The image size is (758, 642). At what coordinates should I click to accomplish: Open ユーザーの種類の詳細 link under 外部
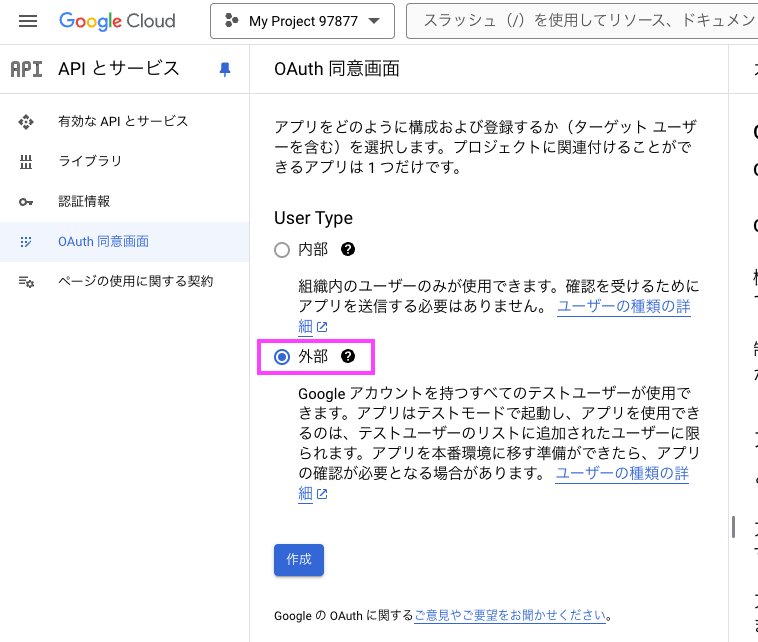622,473
